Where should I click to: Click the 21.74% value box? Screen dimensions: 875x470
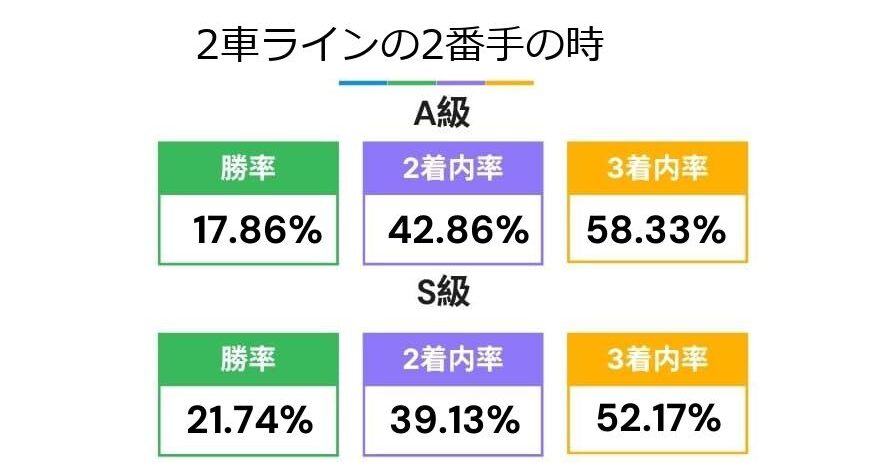click(x=248, y=420)
